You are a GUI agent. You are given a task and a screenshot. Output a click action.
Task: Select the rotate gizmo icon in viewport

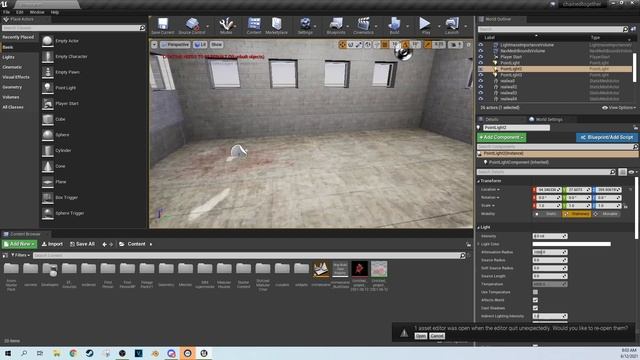[351, 44]
